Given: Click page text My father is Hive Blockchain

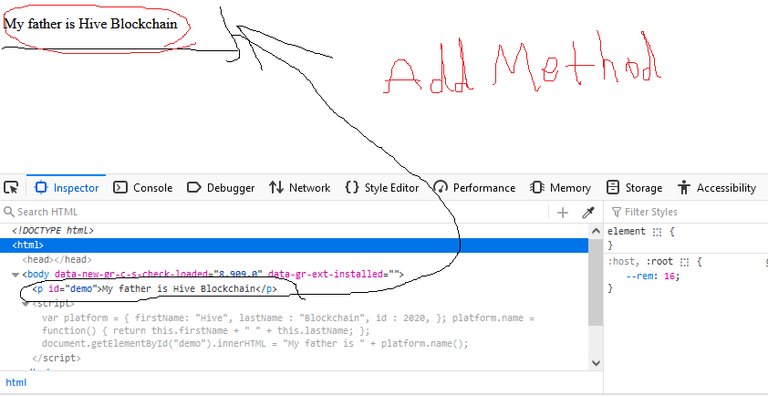Looking at the screenshot, I should pyautogui.click(x=91, y=24).
